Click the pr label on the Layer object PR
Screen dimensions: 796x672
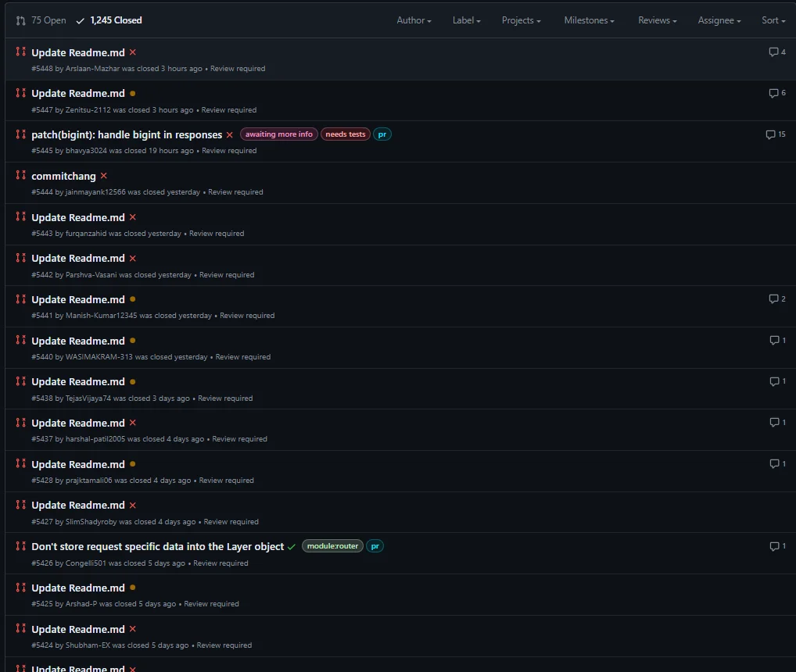[375, 546]
